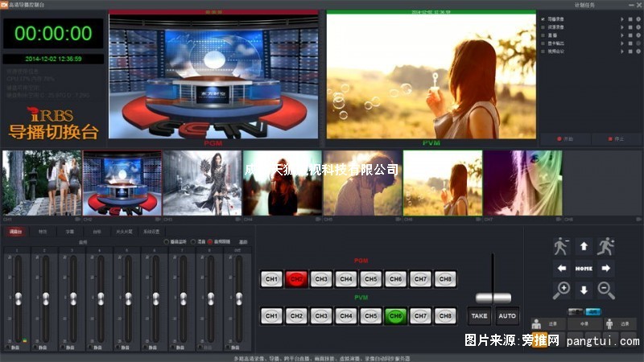
Task: Set PGM output to CH8
Action: (x=445, y=279)
